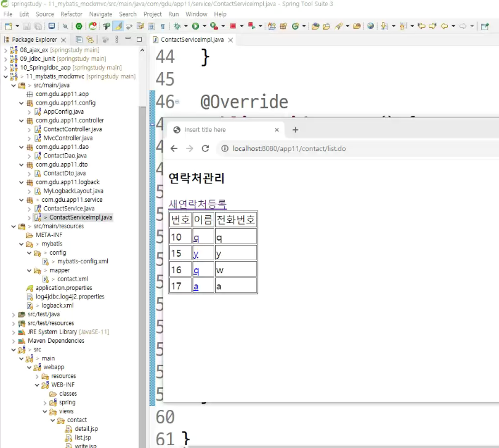
Task: Click the browser back arrow
Action: point(174,148)
